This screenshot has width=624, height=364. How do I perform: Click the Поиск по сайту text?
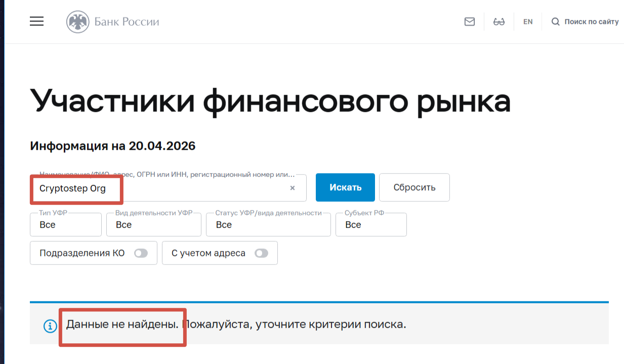click(591, 22)
